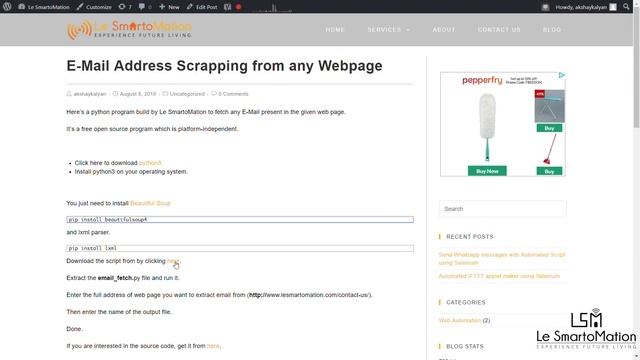Expand the SERVICES dropdown menu

(x=388, y=30)
